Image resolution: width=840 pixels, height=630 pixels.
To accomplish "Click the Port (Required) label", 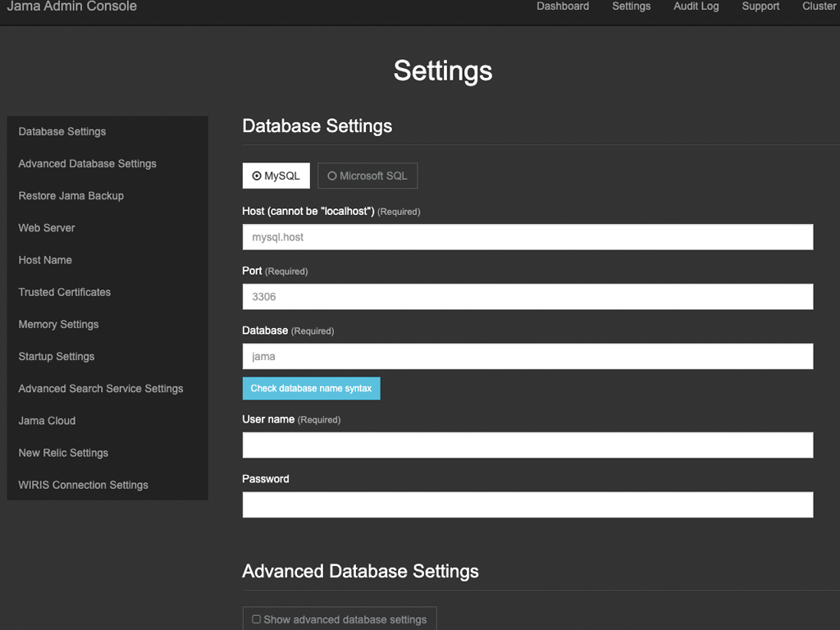I will 275,271.
